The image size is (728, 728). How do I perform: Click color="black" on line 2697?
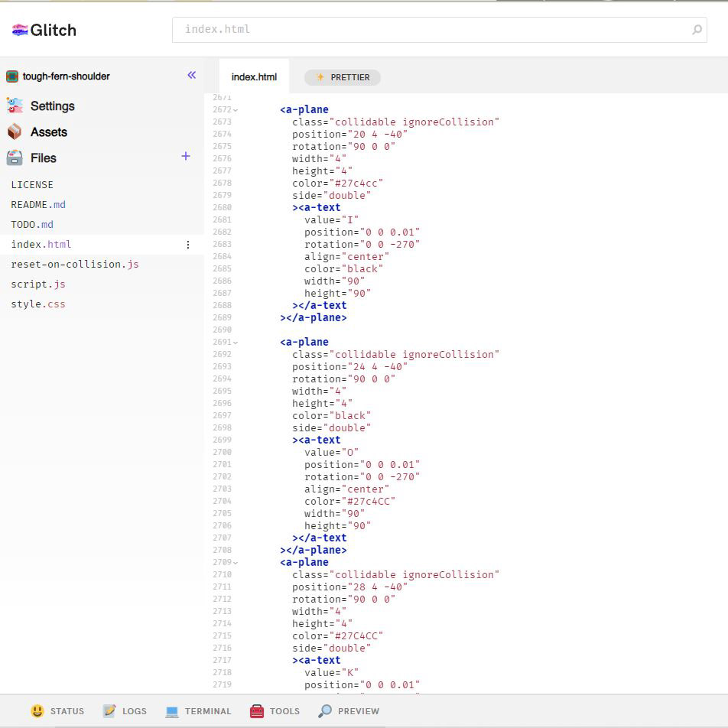[332, 416]
